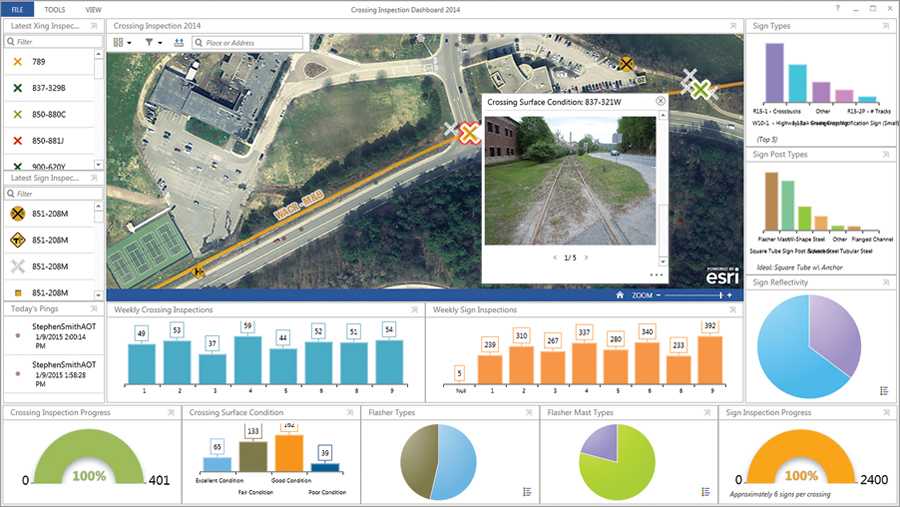Image resolution: width=900 pixels, height=507 pixels.
Task: Click the purple R15-1 Crossbucks bar
Action: point(774,73)
